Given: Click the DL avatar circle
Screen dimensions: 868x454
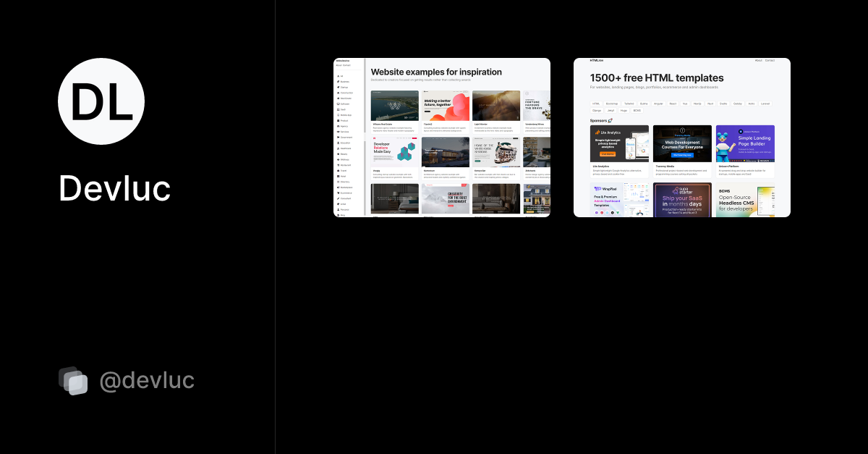Looking at the screenshot, I should (101, 101).
